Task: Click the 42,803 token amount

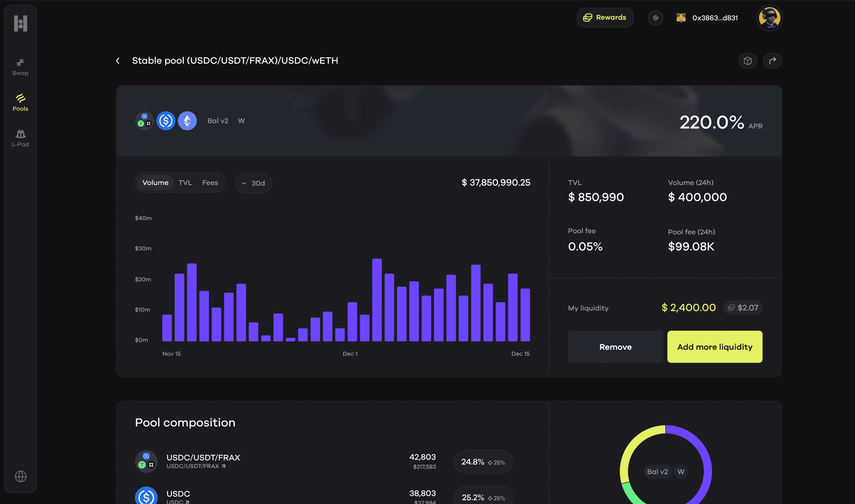Action: [x=423, y=457]
